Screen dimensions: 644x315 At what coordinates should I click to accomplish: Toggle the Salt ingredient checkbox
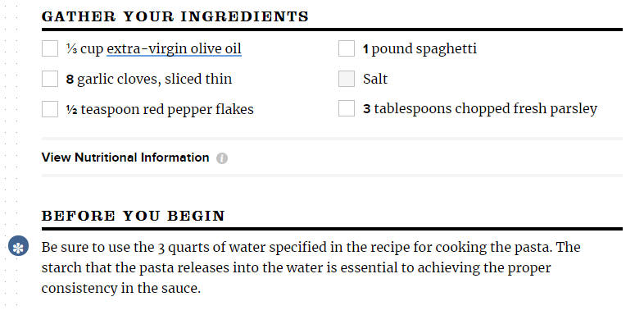(347, 79)
